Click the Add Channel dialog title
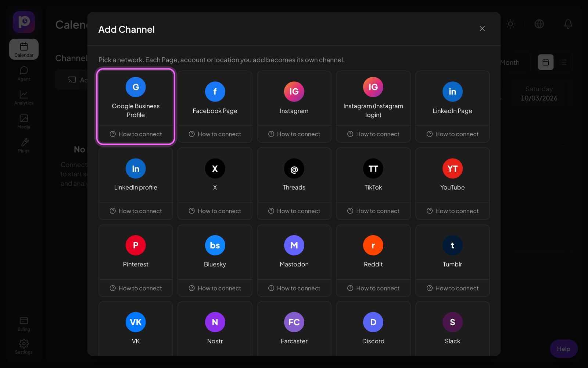588x368 pixels. tap(126, 29)
